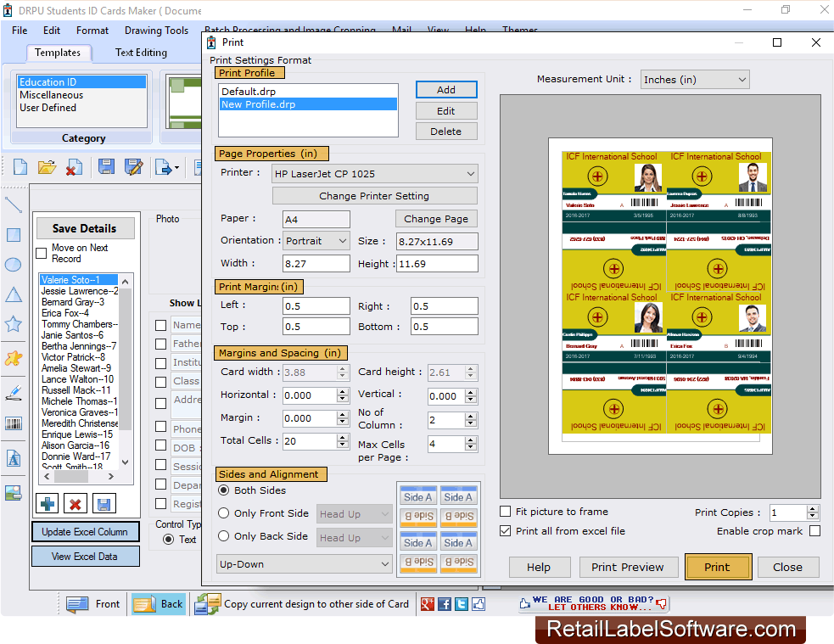
Task: Select the triangle shape tool
Action: click(13, 294)
